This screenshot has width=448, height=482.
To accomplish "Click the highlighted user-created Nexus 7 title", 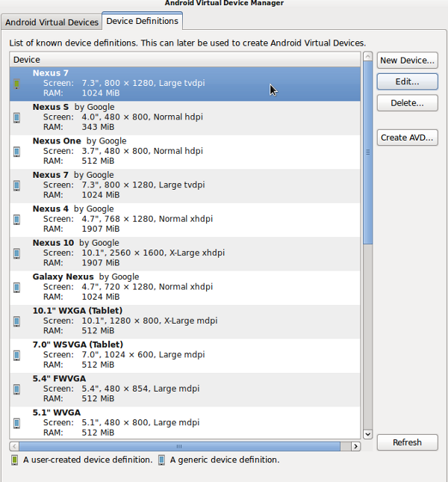I will (x=51, y=73).
